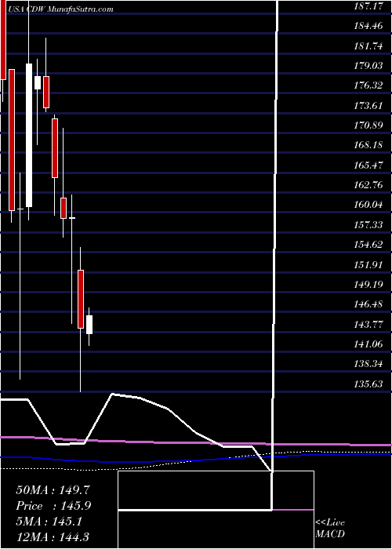The width and height of the screenshot is (392, 549).
Task: Click the 146.48 price axis label
Action: tap(367, 304)
